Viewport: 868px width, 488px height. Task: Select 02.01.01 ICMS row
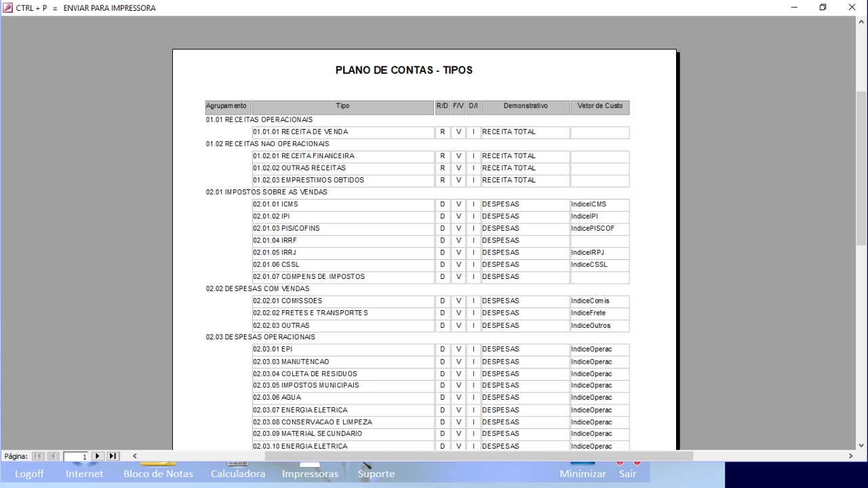click(x=441, y=204)
